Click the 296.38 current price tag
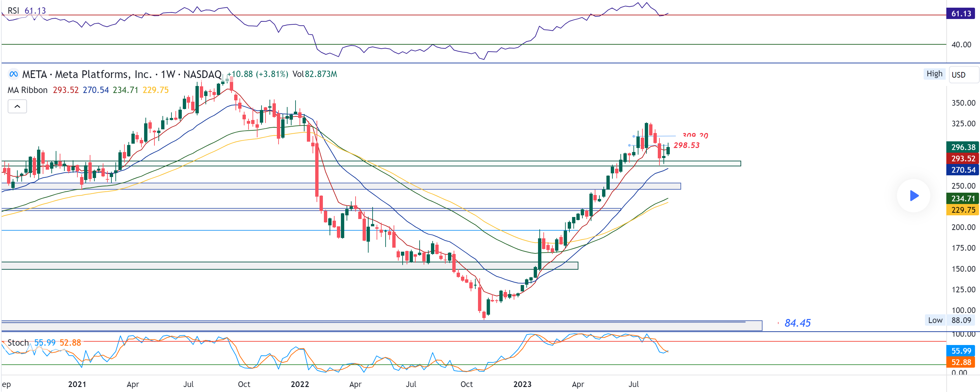 click(x=963, y=147)
